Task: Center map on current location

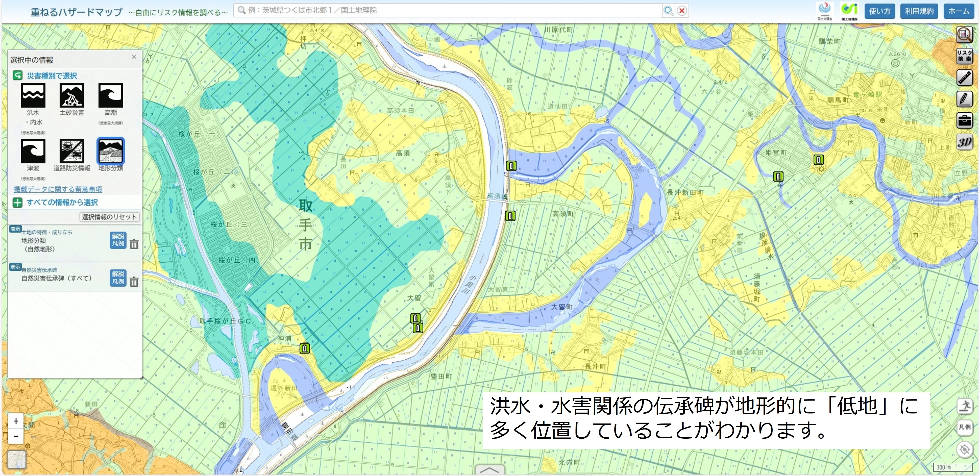Action: (x=965, y=450)
